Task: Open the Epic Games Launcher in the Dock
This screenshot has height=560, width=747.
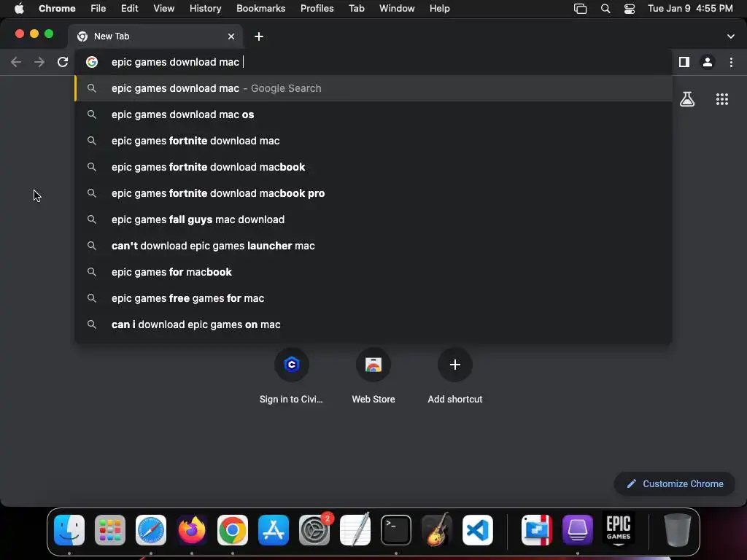Action: pos(619,530)
